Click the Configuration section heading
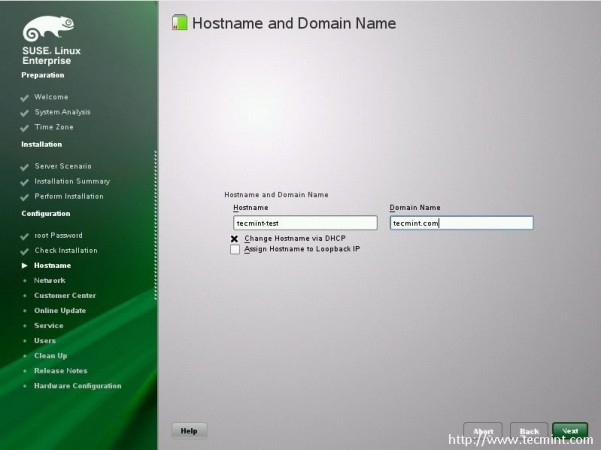The width and height of the screenshot is (601, 450). (x=46, y=214)
